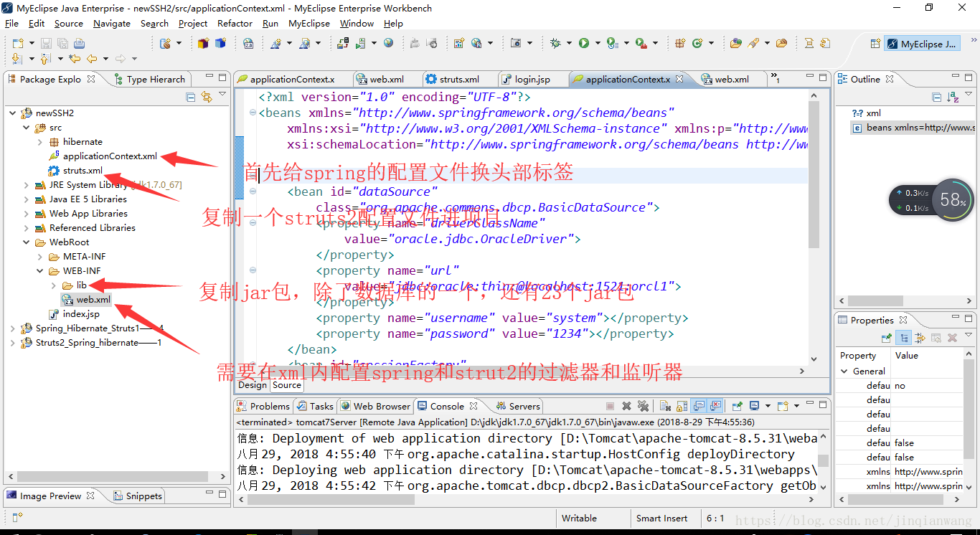The height and width of the screenshot is (535, 980).
Task: Close the Outline view tab
Action: coord(890,79)
